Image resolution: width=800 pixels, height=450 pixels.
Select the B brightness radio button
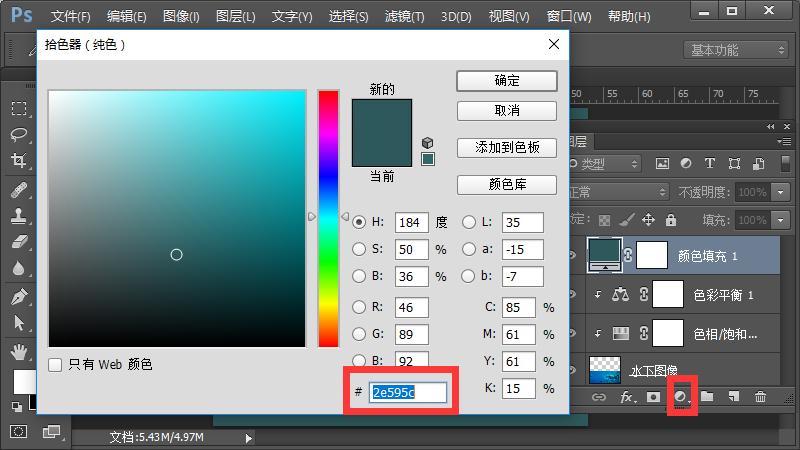point(359,276)
